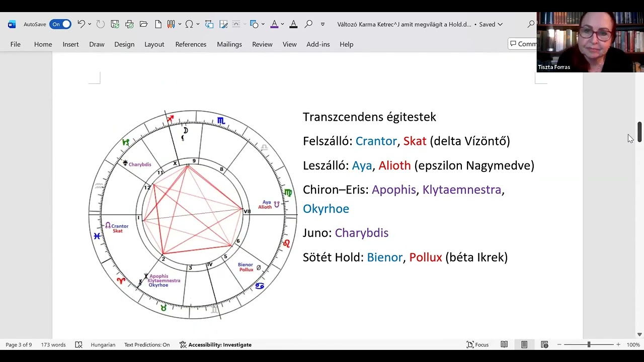The height and width of the screenshot is (362, 644).
Task: Click the word Klytaemnestra in text
Action: tap(462, 190)
